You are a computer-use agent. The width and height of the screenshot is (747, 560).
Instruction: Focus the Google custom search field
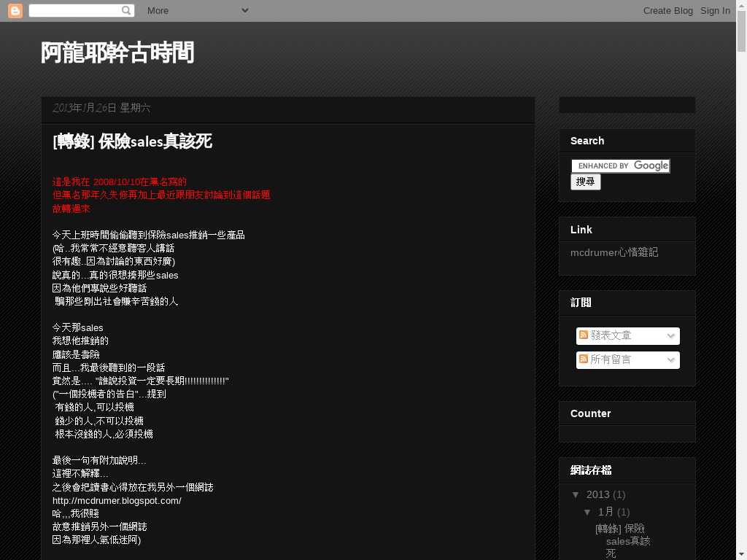pyautogui.click(x=620, y=166)
